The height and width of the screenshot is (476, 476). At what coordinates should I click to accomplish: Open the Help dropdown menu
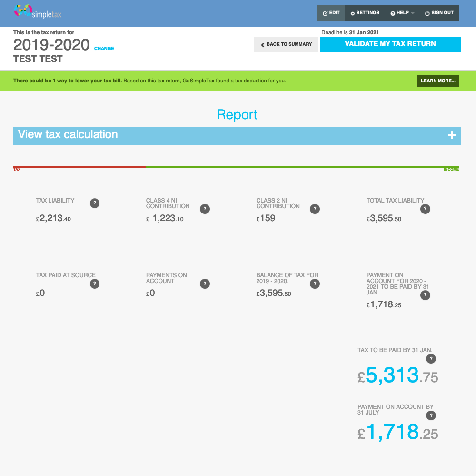[402, 13]
